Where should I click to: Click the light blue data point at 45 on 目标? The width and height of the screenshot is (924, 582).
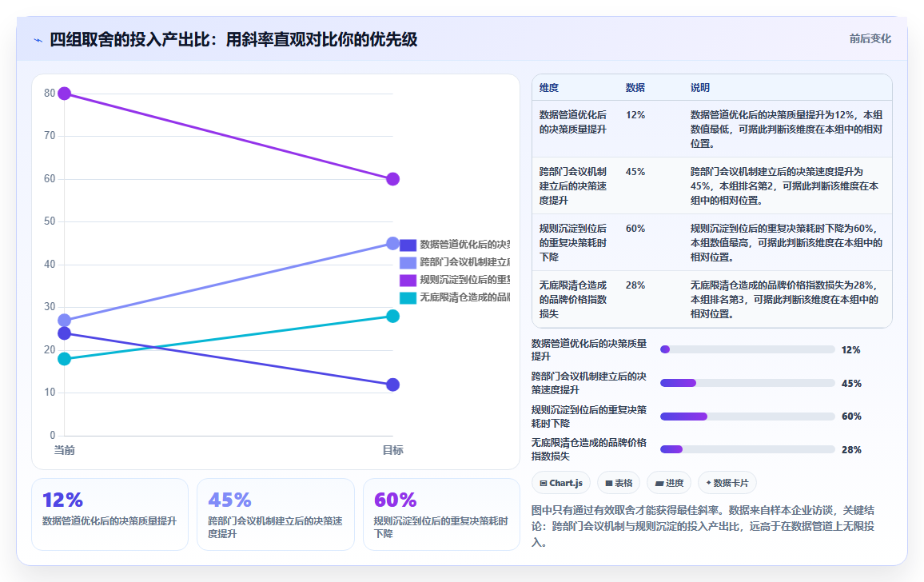393,243
